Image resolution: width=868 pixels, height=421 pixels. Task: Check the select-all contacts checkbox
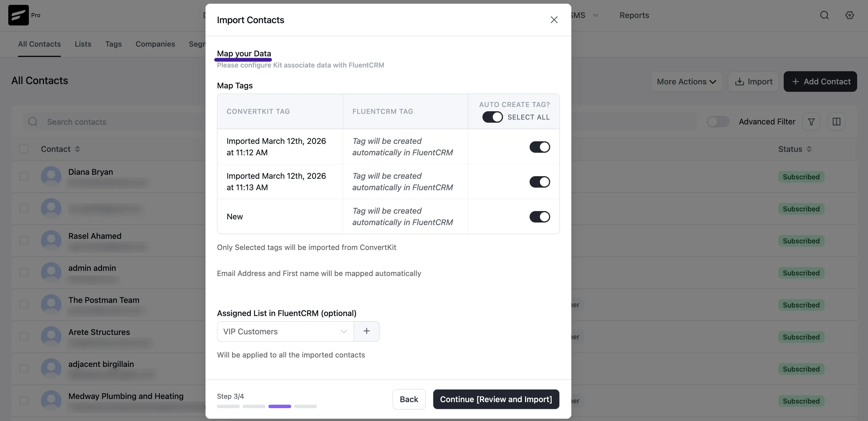24,149
